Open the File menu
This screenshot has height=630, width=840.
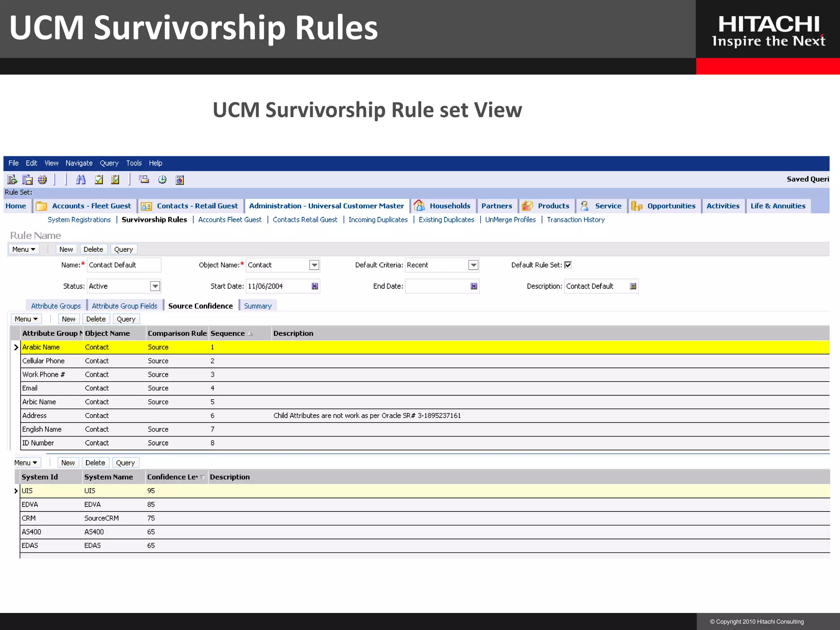(x=14, y=163)
